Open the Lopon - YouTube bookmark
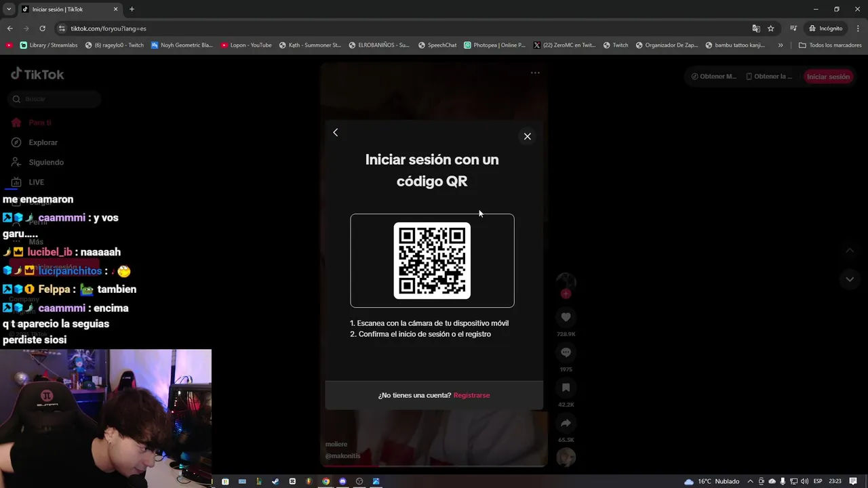The height and width of the screenshot is (488, 868). coord(245,45)
